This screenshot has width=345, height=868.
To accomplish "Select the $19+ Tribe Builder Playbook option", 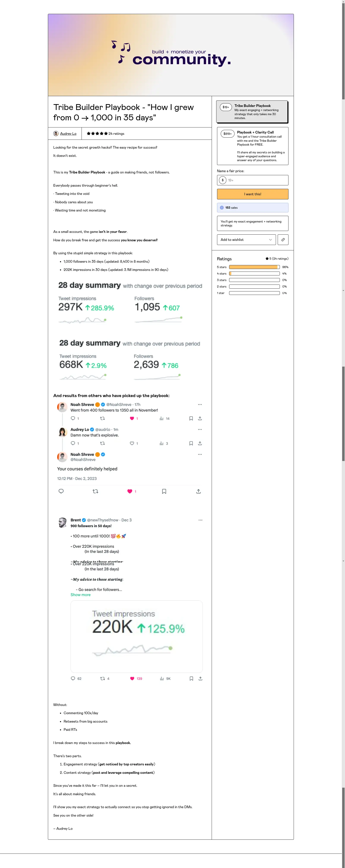I will [252, 111].
